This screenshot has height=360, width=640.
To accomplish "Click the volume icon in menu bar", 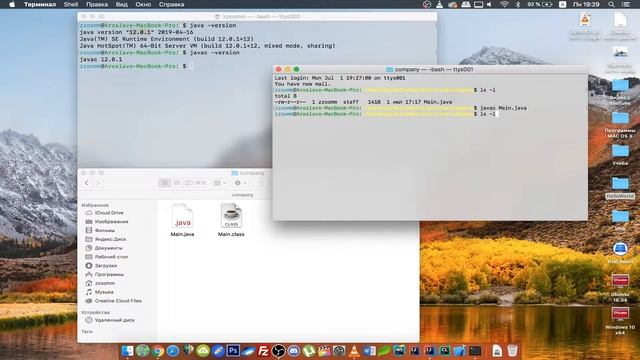I will [x=489, y=4].
